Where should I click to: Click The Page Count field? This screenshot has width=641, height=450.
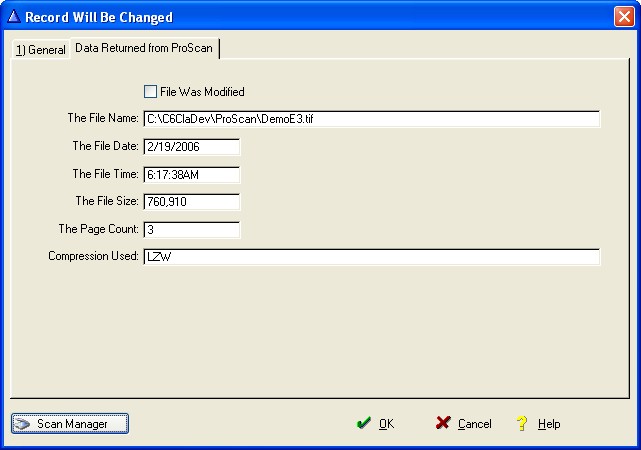[191, 229]
